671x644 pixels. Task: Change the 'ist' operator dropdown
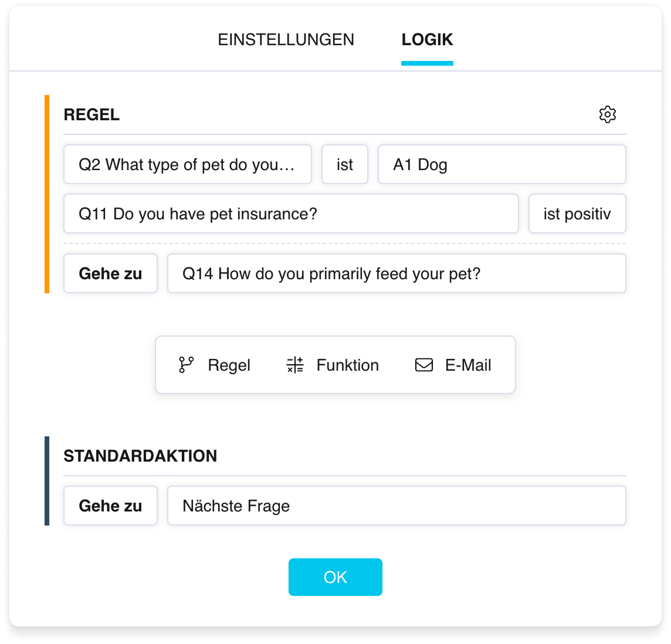(344, 164)
